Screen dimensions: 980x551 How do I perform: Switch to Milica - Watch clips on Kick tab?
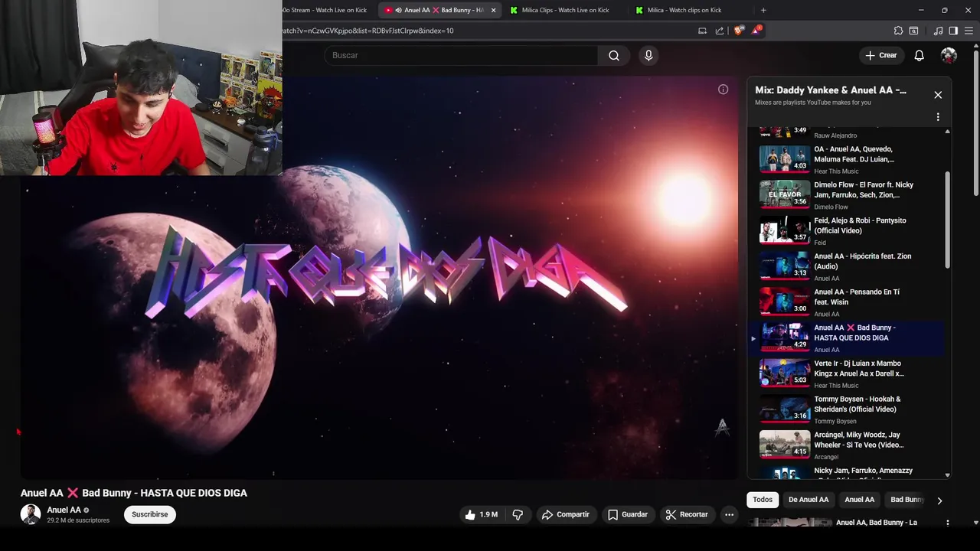point(684,10)
